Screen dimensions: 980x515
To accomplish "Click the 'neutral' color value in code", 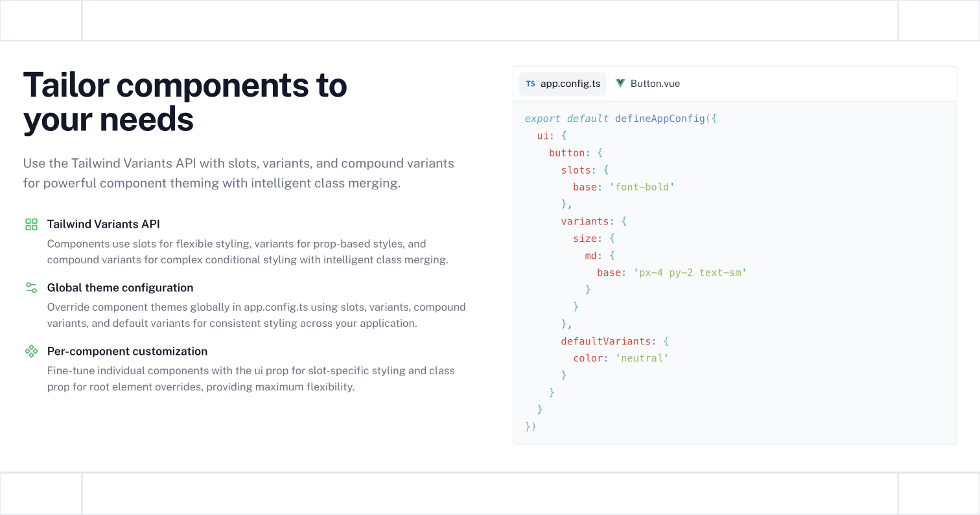I will (642, 358).
